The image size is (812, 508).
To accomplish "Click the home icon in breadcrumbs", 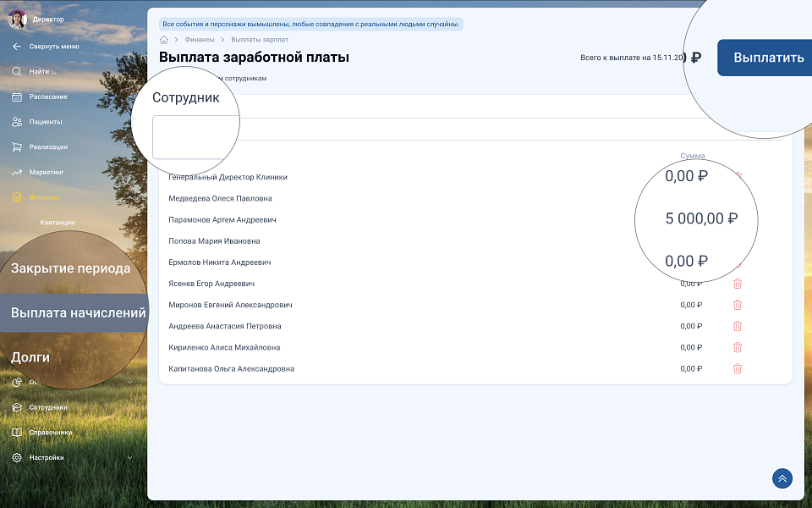I will point(164,40).
